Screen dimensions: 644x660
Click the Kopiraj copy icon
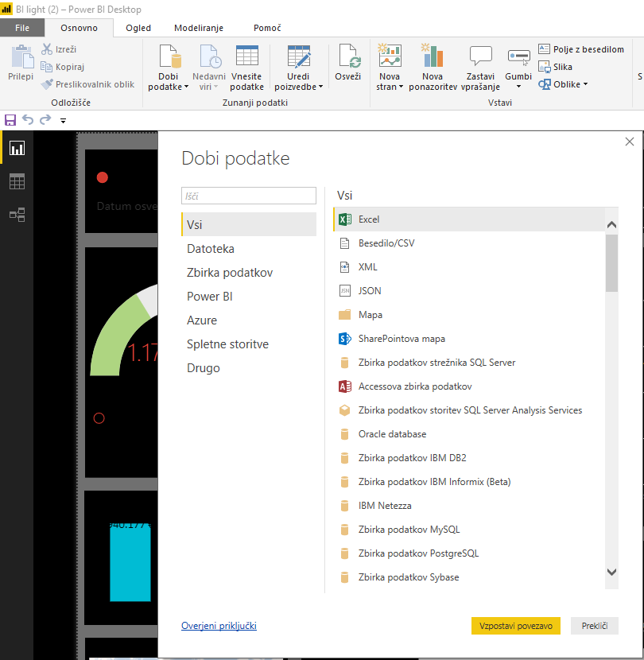[46, 67]
